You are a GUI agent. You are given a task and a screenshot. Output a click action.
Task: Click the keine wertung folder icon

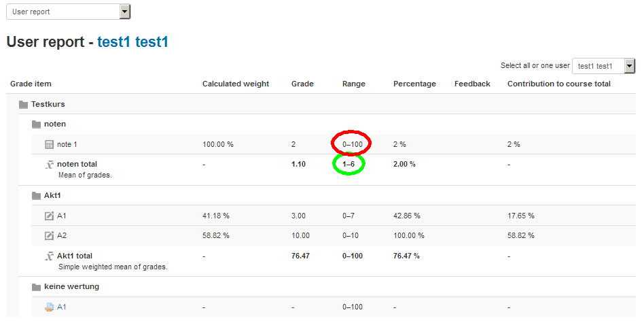point(37,287)
